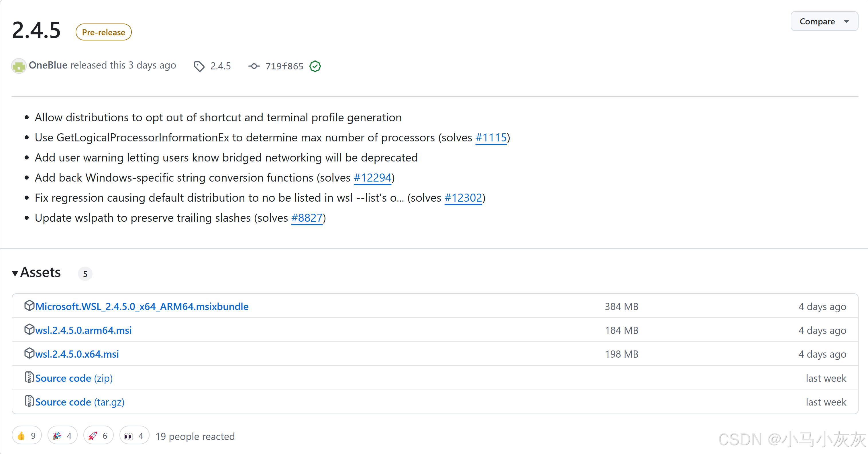Toggle the rocket reaction

point(98,436)
